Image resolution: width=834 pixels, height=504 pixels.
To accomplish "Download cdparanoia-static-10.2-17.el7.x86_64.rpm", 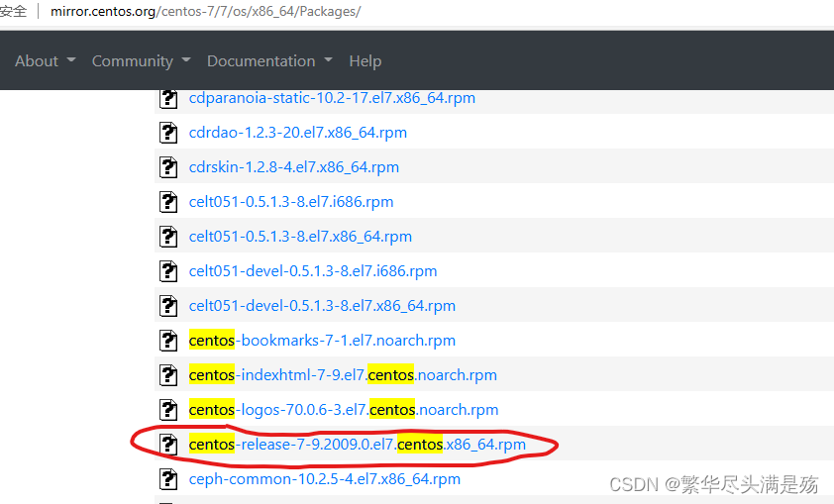I will (332, 98).
